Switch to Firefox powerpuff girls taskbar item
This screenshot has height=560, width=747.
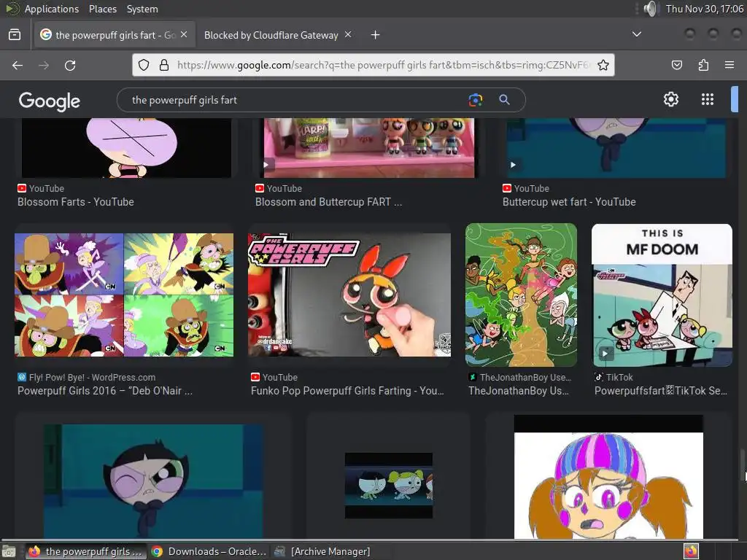point(85,551)
